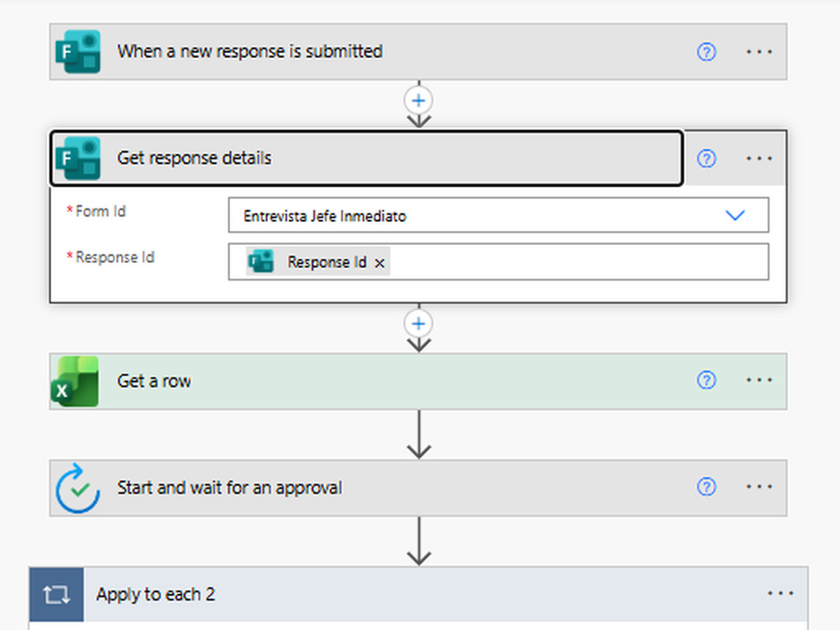Remove the Response Id dynamic content token

(x=380, y=263)
